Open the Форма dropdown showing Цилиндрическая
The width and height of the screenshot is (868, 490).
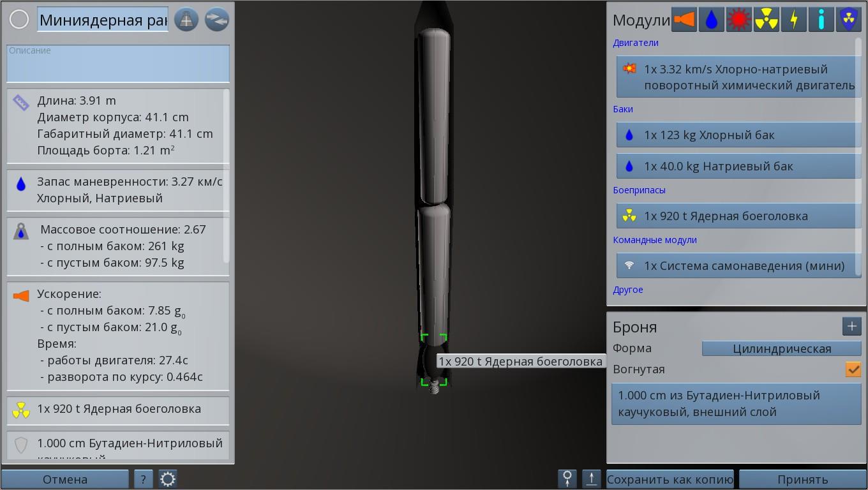pos(781,348)
